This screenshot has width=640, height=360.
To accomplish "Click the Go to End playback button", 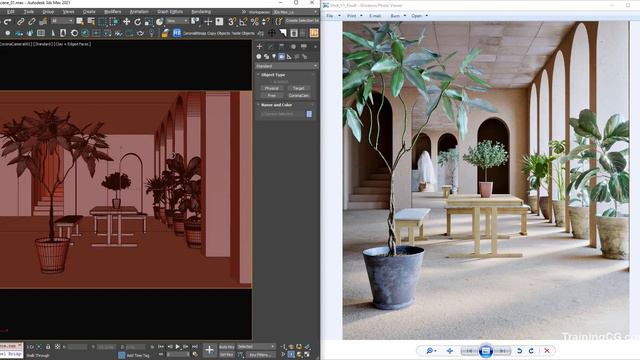I will point(195,347).
